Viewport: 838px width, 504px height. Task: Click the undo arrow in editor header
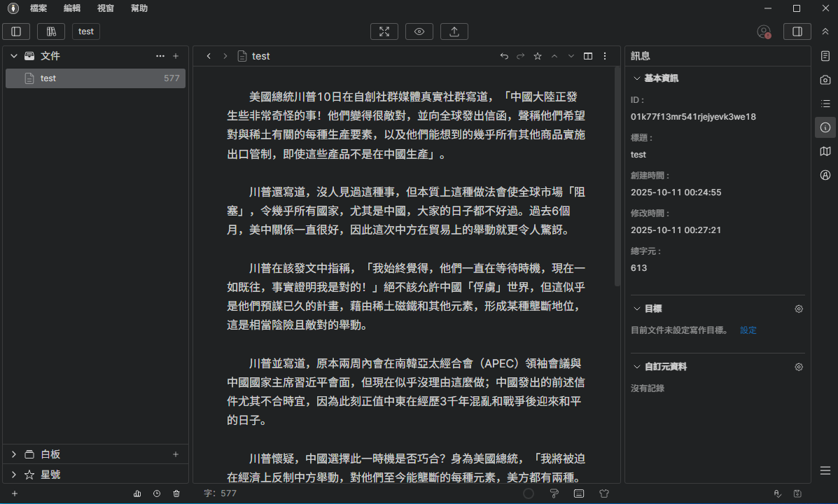click(503, 56)
